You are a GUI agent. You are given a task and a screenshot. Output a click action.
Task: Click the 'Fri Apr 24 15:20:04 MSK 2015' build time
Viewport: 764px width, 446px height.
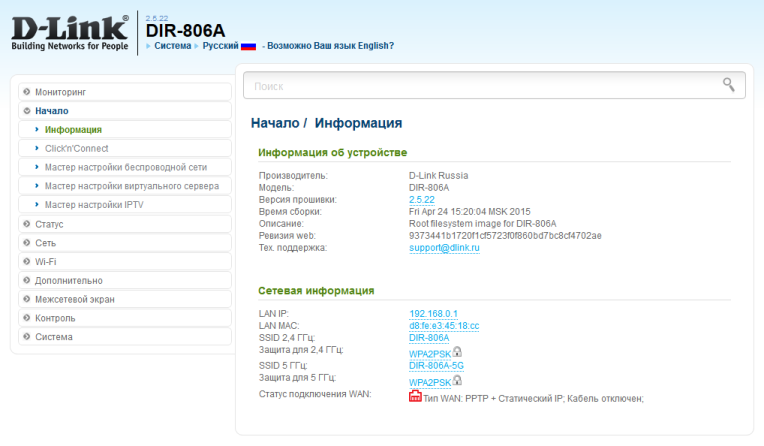pos(469,212)
